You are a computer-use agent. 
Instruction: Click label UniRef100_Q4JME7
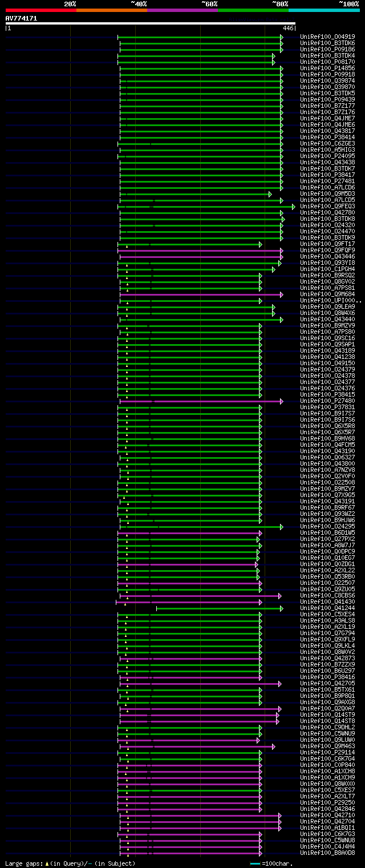coord(328,119)
